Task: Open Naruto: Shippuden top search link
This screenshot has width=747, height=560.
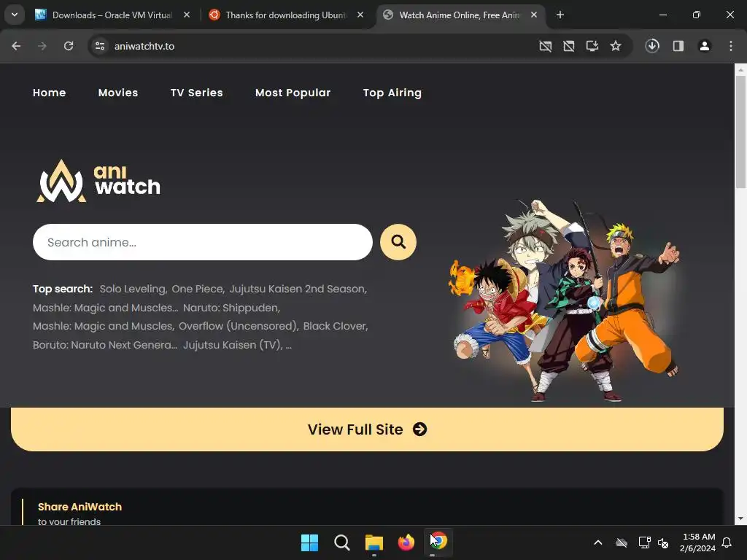Action: click(x=231, y=308)
